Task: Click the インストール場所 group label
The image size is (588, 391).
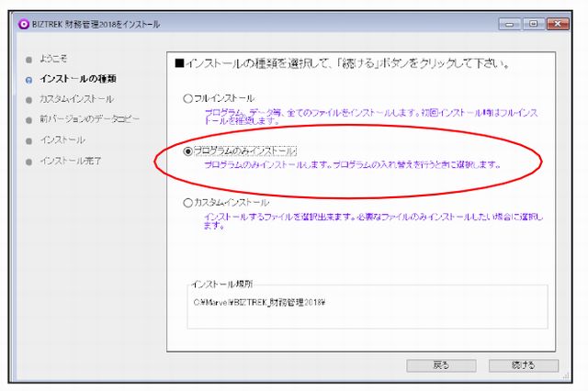Action: click(x=222, y=285)
